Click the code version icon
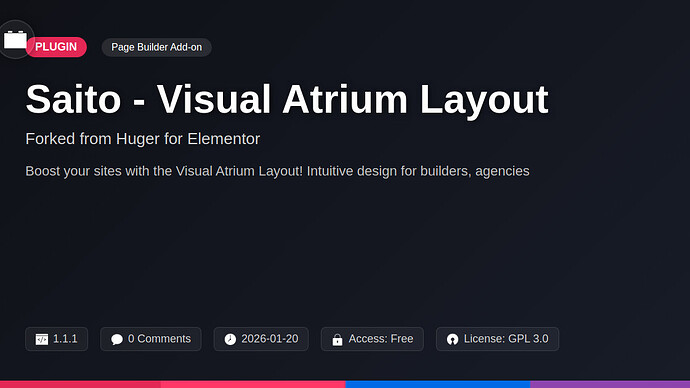 (x=42, y=339)
